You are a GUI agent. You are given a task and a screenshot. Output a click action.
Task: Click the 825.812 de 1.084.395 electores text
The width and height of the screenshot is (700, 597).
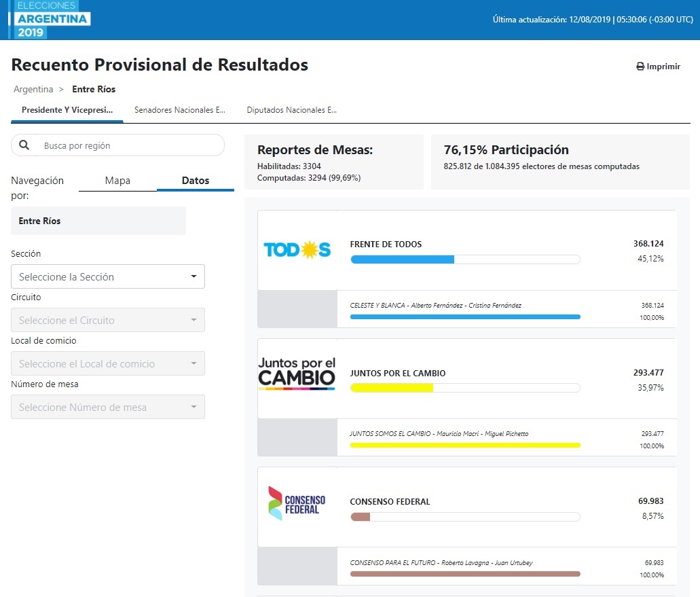542,166
